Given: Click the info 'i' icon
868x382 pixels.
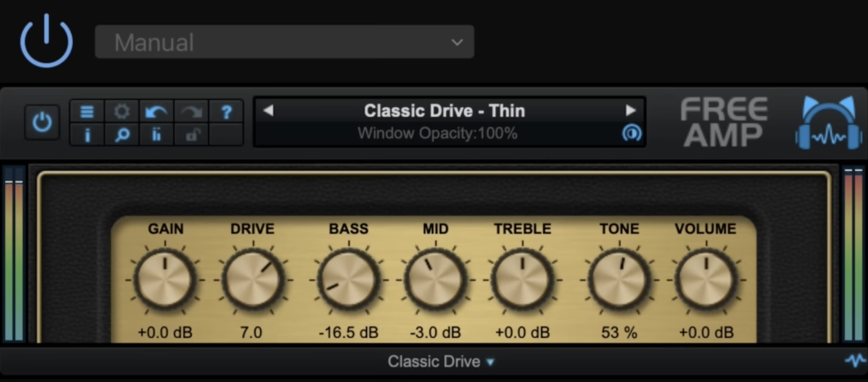Looking at the screenshot, I should (x=87, y=135).
